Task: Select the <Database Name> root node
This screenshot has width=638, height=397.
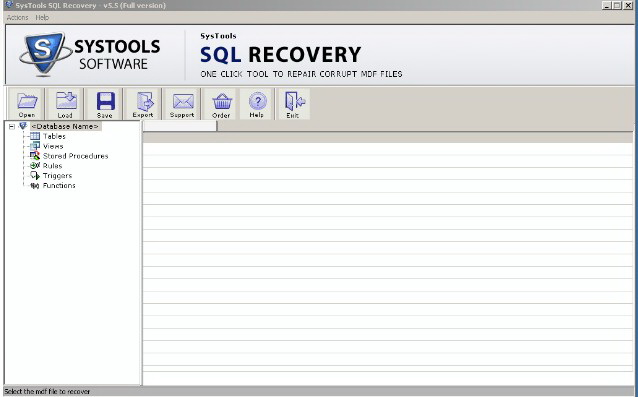Action: 65,126
